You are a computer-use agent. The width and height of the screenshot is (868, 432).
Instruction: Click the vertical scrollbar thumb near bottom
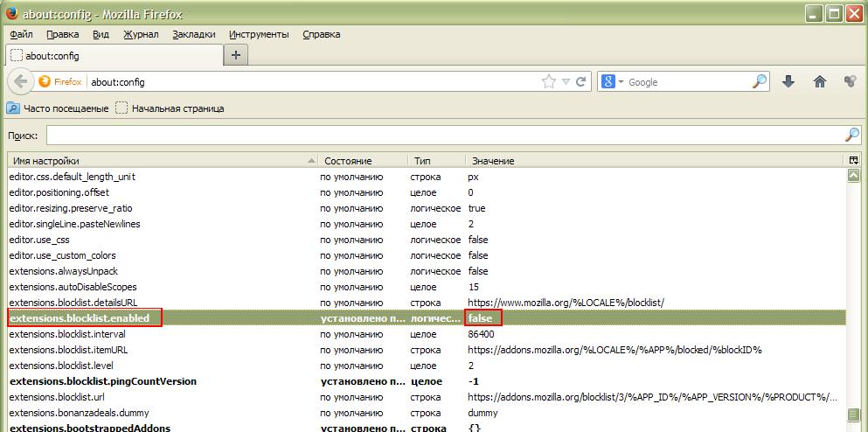pos(854,415)
